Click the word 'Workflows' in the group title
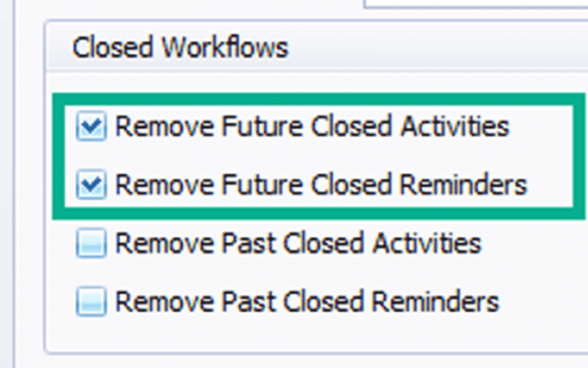588x368 pixels. click(225, 48)
